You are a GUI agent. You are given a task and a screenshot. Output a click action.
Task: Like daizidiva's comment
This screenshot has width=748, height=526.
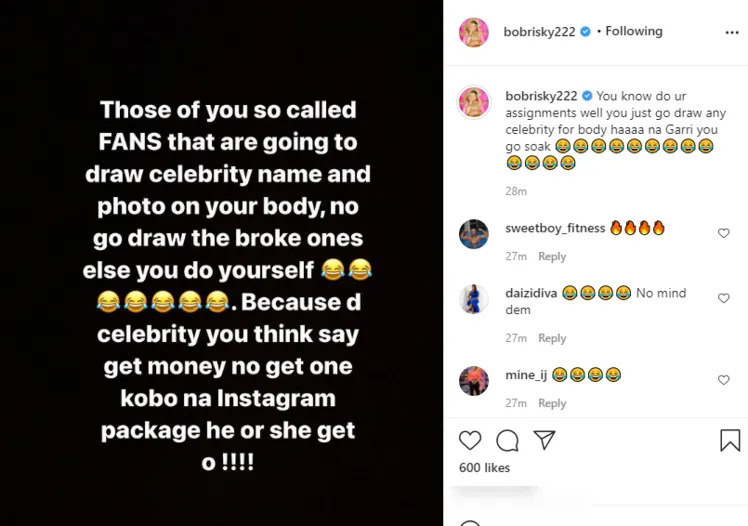click(724, 298)
